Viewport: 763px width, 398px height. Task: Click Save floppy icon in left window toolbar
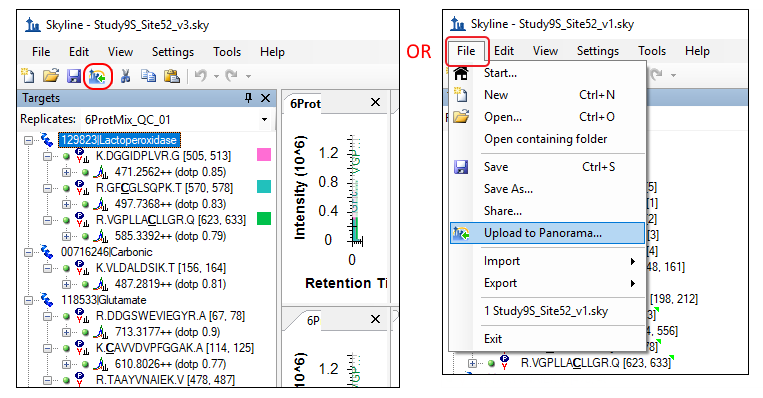pos(73,76)
